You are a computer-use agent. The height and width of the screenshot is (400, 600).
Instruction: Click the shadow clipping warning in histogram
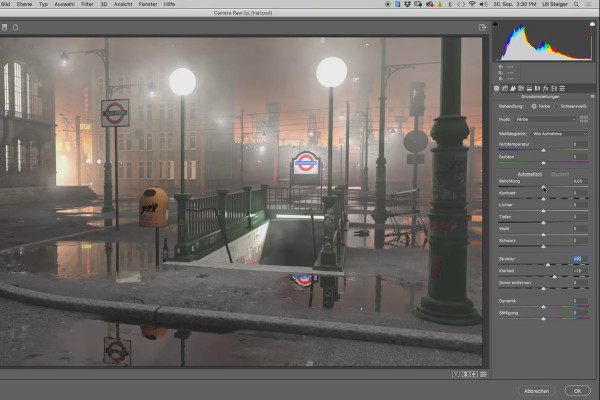pos(496,24)
